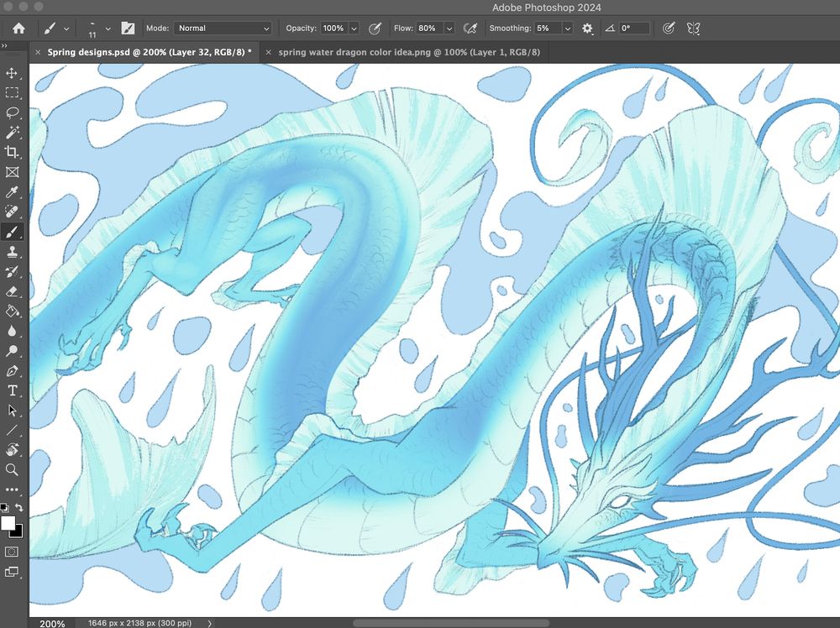
Task: Choose the Eyedropper tool
Action: [13, 191]
